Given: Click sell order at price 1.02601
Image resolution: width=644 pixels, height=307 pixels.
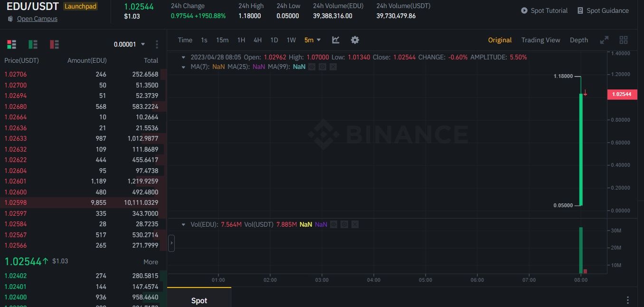Looking at the screenshot, I should [83, 181].
